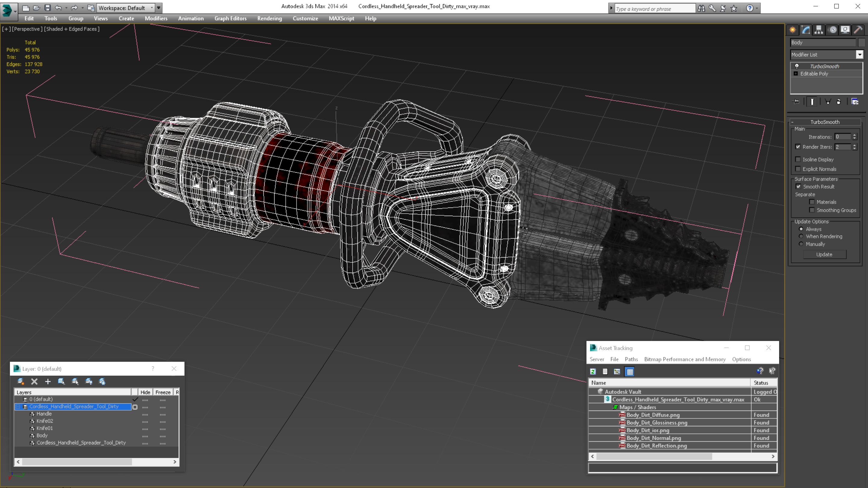Select When Rendering update option
This screenshot has height=488, width=868.
(x=801, y=236)
